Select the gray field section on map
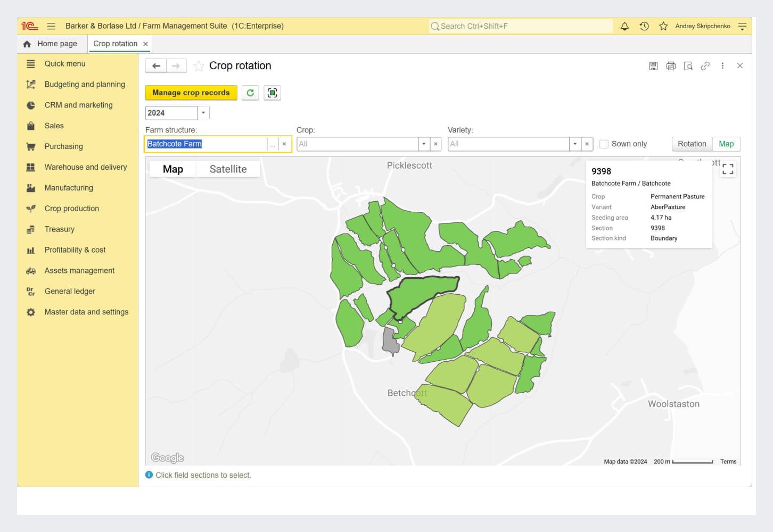The width and height of the screenshot is (773, 532). 390,340
